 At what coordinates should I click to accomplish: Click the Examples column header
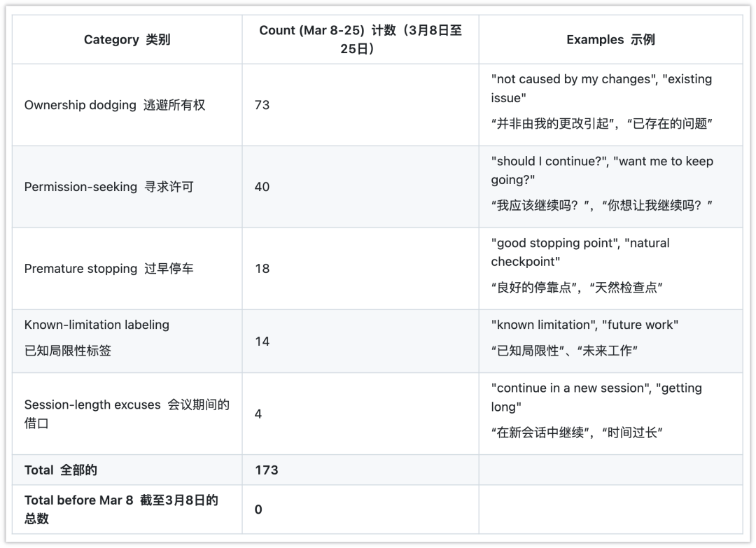click(610, 40)
